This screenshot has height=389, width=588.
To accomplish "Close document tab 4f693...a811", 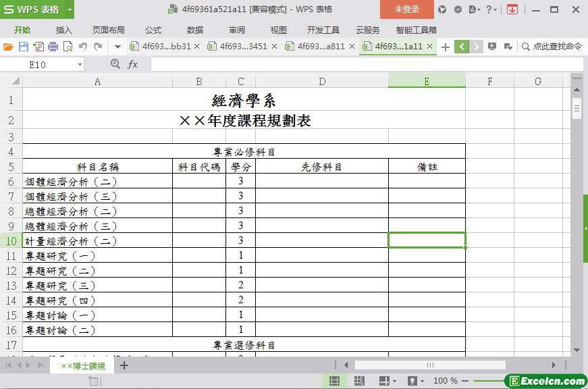I will 352,47.
